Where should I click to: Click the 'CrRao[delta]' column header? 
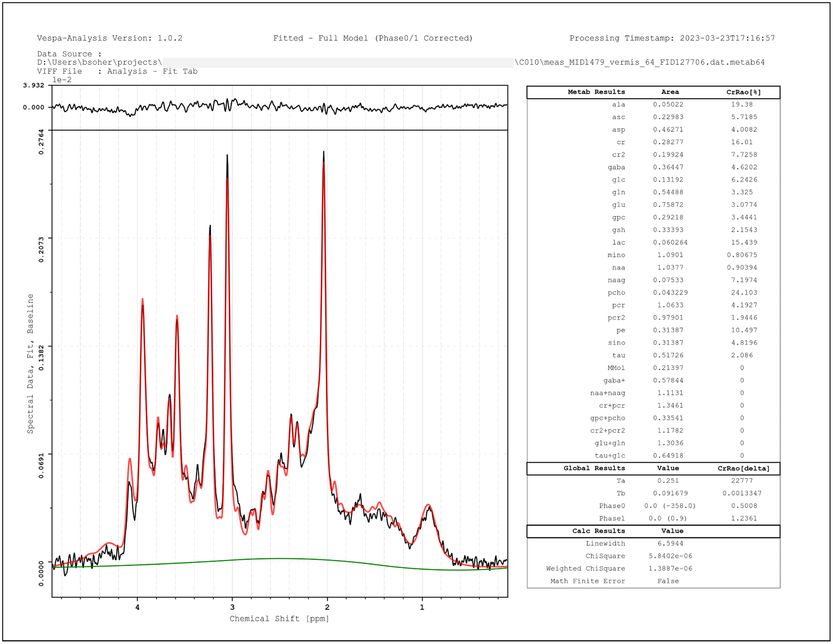pyautogui.click(x=744, y=468)
